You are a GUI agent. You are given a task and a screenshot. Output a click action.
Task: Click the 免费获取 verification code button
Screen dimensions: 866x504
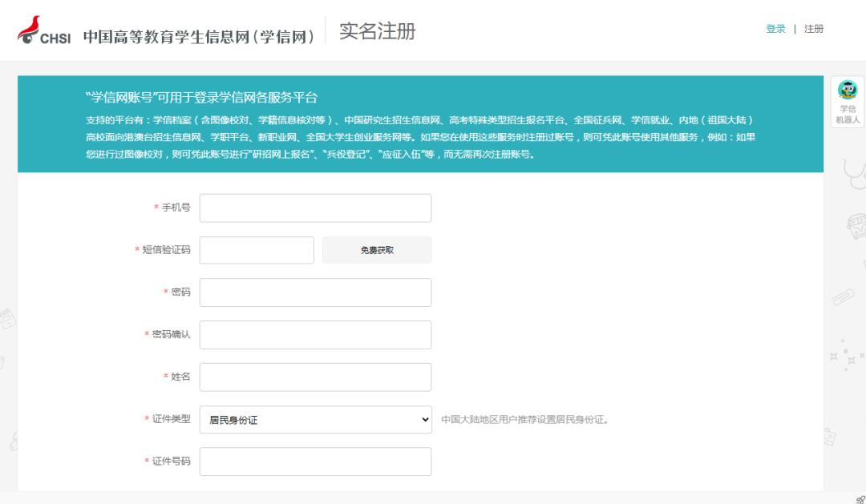[376, 250]
